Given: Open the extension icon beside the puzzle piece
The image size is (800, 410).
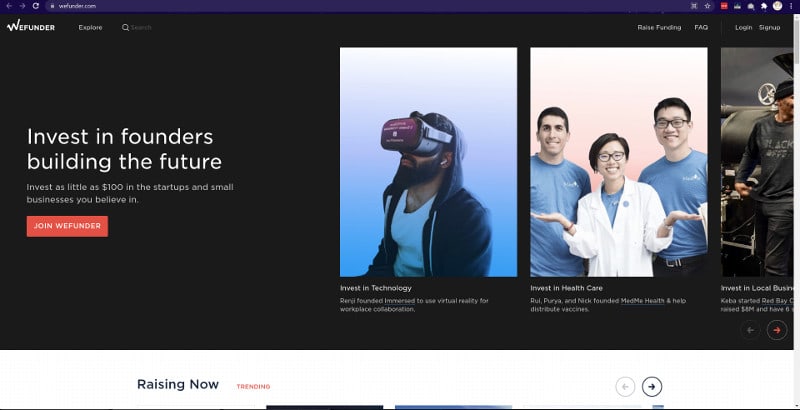Looking at the screenshot, I should click(x=751, y=6).
